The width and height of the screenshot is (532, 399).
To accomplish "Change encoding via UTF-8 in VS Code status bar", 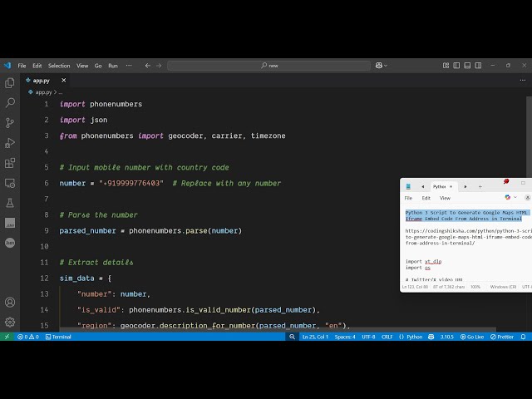I will 368,337.
